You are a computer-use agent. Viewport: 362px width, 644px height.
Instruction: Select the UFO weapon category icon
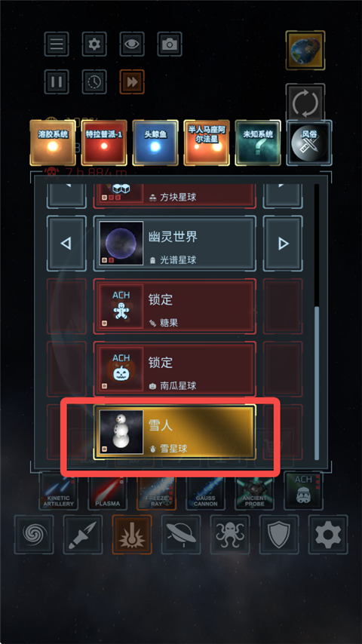pyautogui.click(x=181, y=535)
